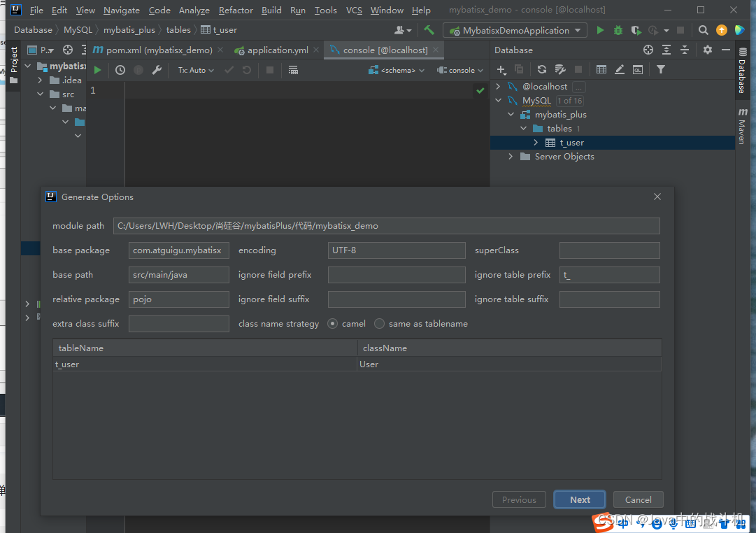The height and width of the screenshot is (533, 756).
Task: Open the console session dropdown
Action: (460, 70)
